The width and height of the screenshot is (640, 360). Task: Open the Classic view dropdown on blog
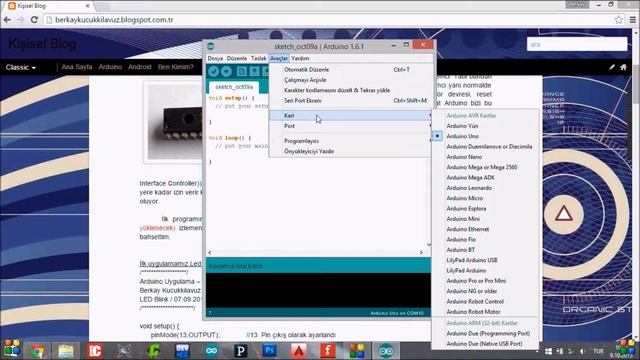click(x=20, y=67)
